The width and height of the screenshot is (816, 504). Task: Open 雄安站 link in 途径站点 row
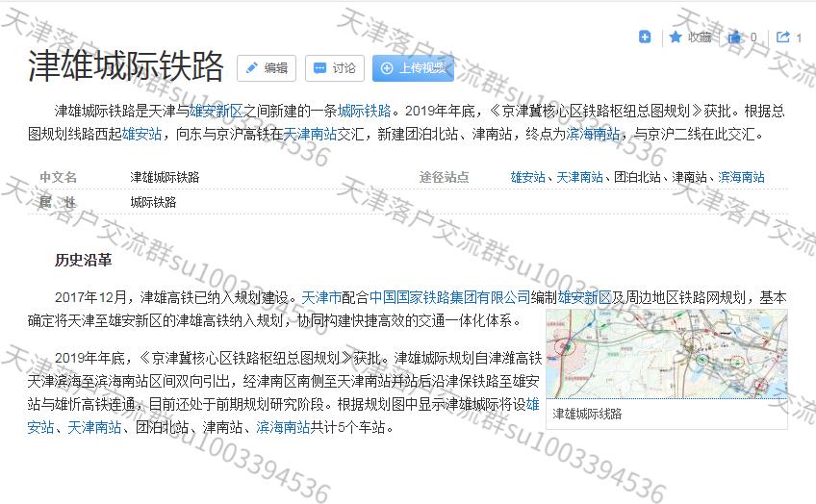[527, 177]
